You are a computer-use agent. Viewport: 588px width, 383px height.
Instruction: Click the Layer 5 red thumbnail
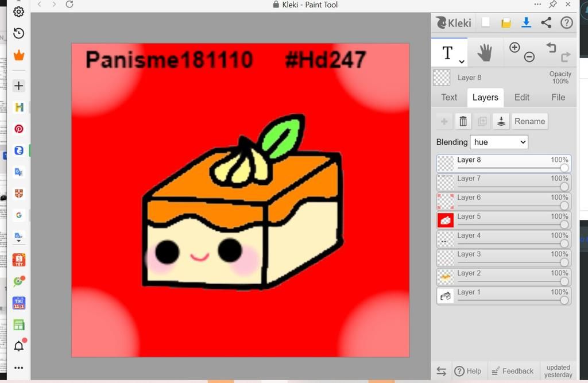pyautogui.click(x=446, y=220)
